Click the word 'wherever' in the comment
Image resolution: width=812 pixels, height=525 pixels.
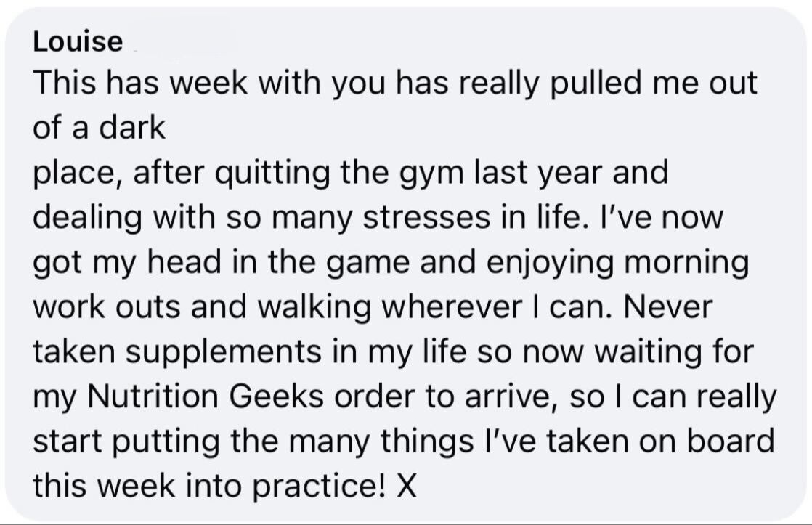pyautogui.click(x=451, y=308)
